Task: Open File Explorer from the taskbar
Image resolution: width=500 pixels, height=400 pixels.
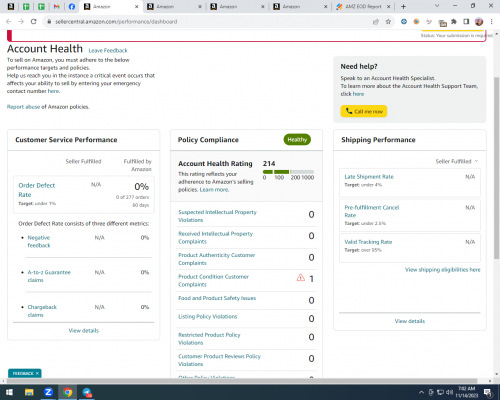Action: [x=29, y=392]
